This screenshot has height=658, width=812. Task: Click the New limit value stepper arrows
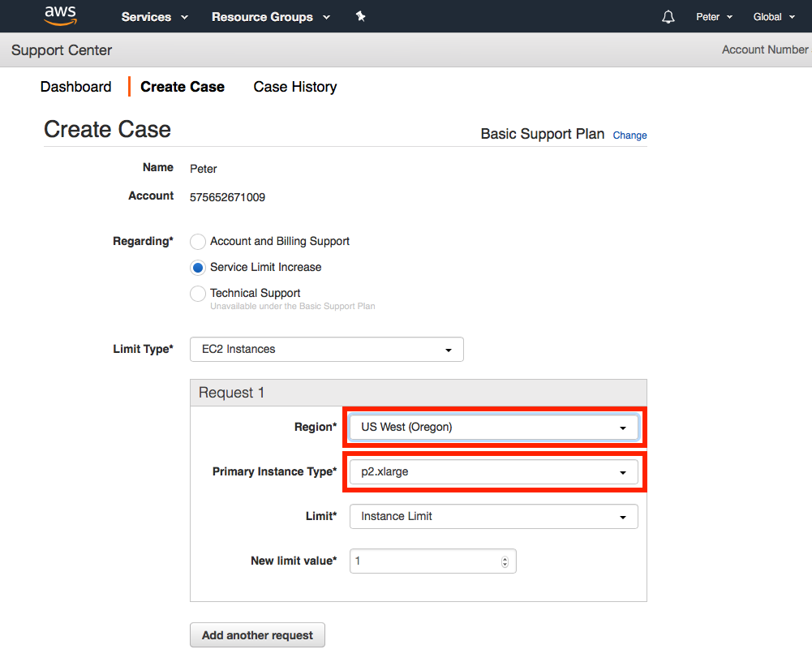pos(505,561)
